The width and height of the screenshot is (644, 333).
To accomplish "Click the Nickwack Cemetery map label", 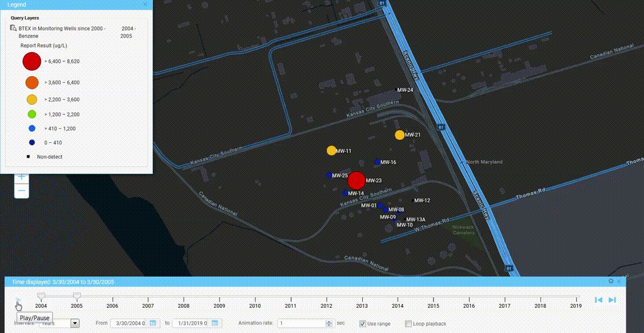I will [464, 229].
